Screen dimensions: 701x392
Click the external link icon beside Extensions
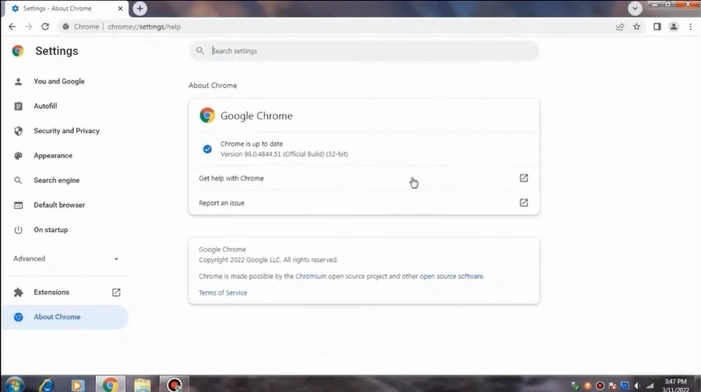[116, 292]
